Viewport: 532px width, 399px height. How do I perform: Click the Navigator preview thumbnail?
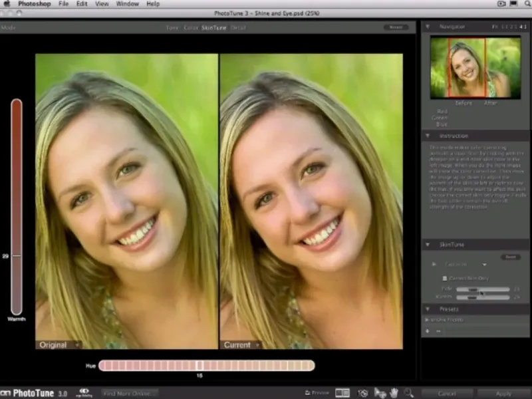point(475,68)
